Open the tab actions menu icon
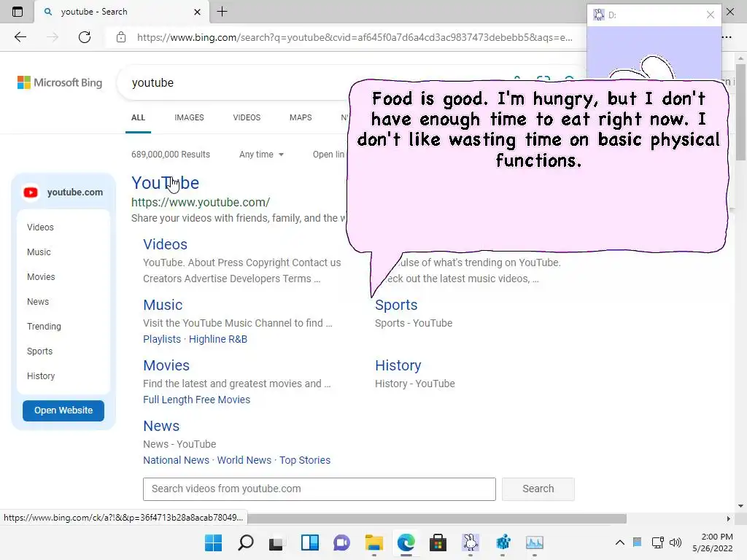The image size is (747, 560). click(x=18, y=12)
